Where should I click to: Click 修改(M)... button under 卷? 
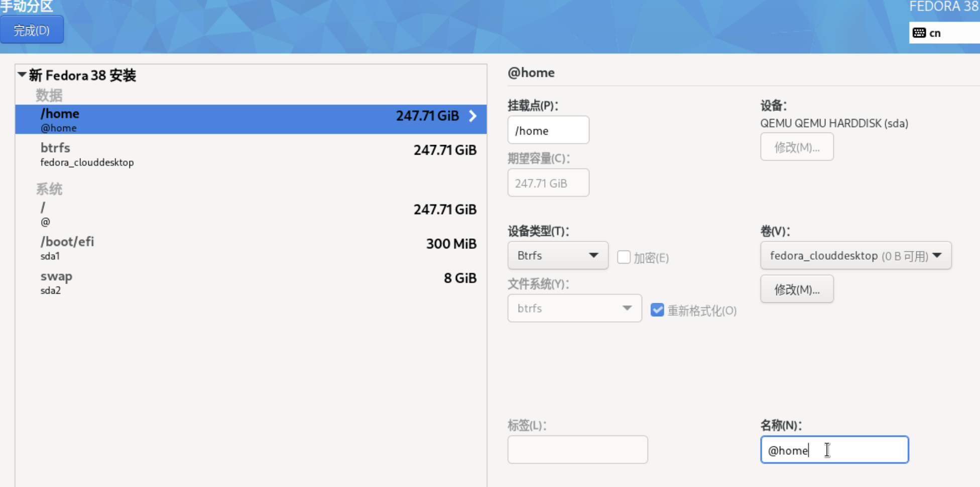click(797, 289)
